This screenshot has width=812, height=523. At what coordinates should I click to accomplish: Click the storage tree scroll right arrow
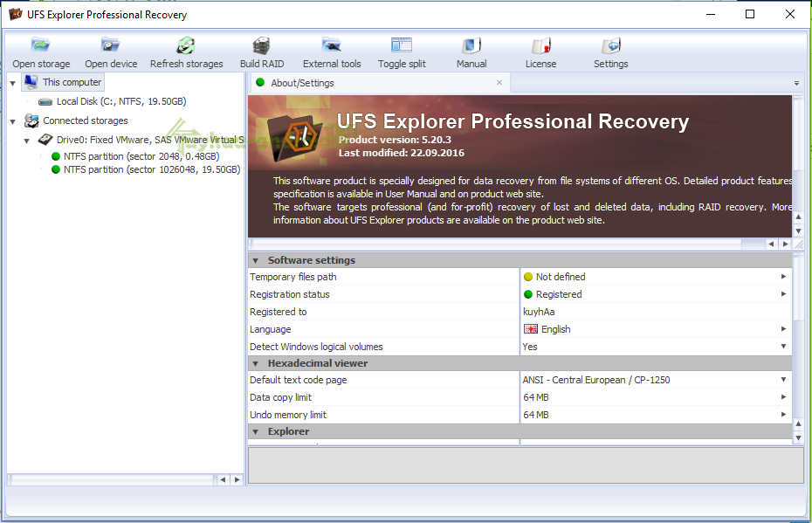click(x=237, y=479)
